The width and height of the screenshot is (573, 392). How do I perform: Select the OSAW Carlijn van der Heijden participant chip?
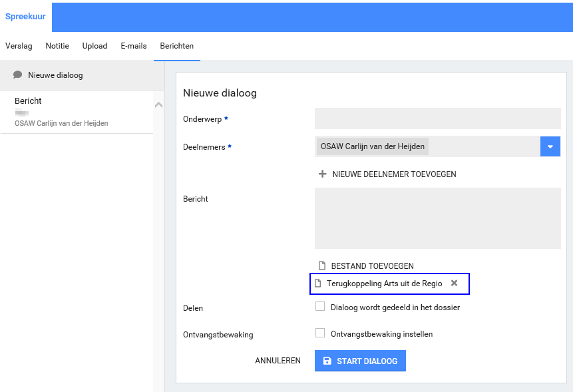pos(373,146)
